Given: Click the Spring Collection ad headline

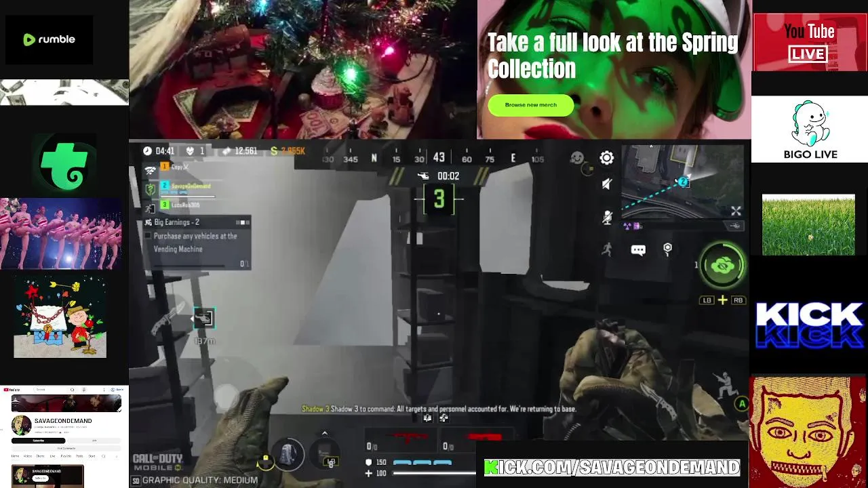Looking at the screenshot, I should pyautogui.click(x=612, y=56).
